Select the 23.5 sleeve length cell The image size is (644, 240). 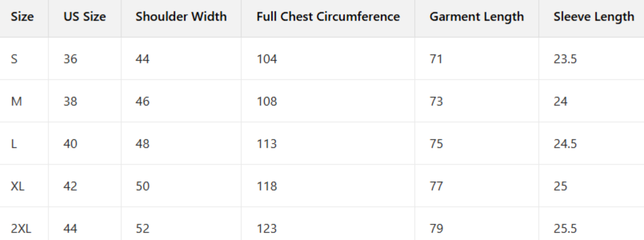point(565,59)
